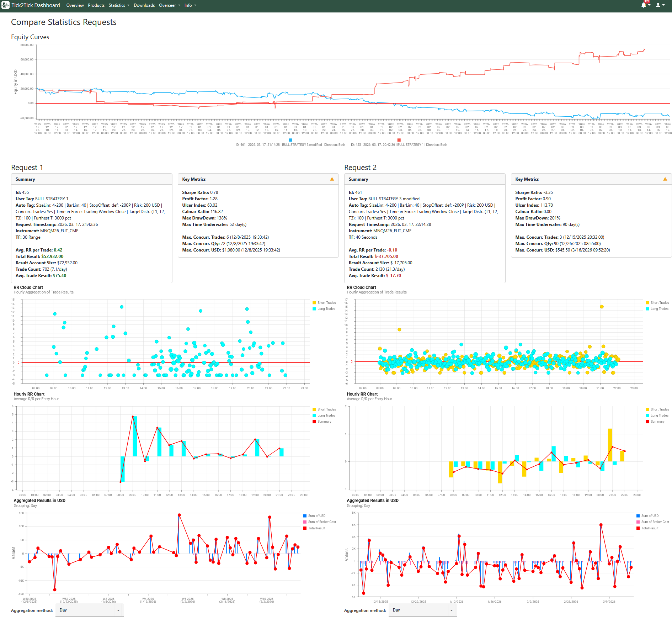This screenshot has height=619, width=672.
Task: Click Request 1 Key Metrics warning triangle
Action: tap(332, 179)
